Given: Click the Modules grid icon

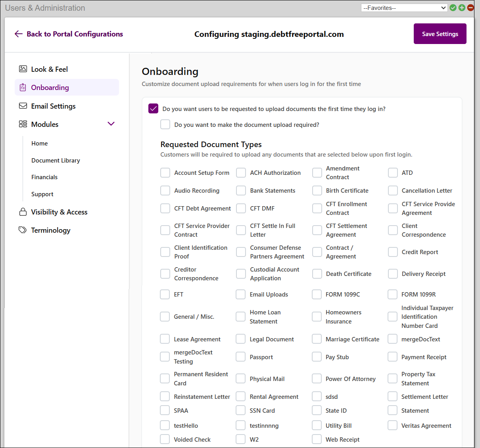Looking at the screenshot, I should 23,124.
